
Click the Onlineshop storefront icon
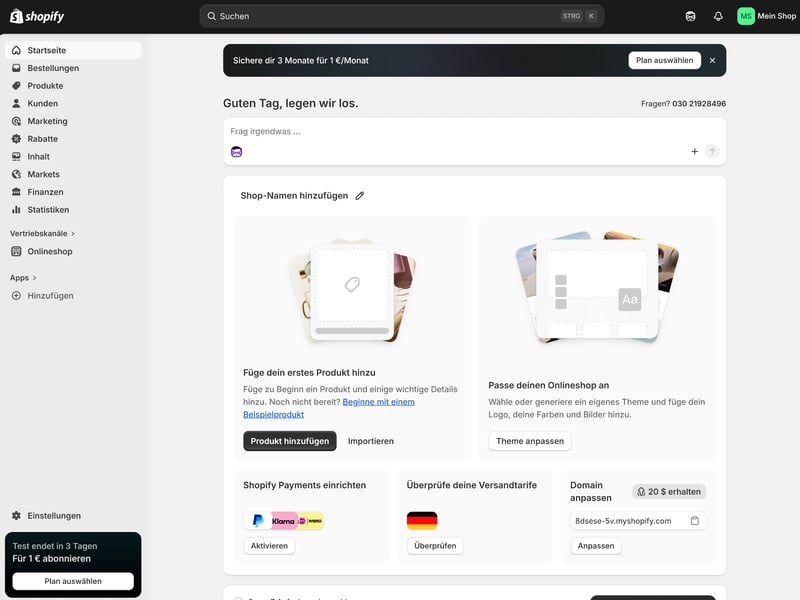pos(16,252)
